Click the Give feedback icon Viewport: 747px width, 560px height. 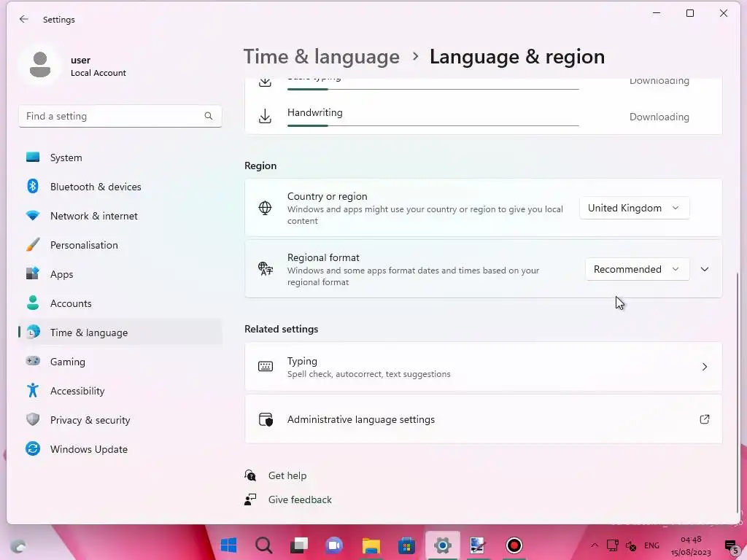click(x=250, y=499)
